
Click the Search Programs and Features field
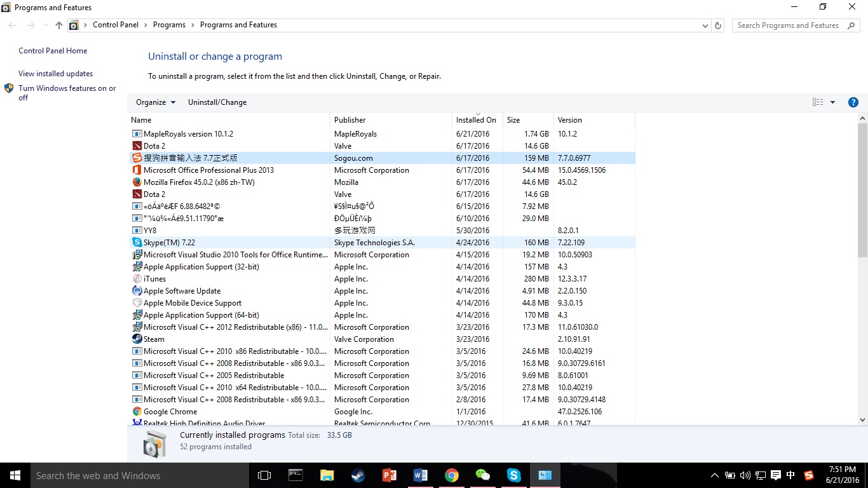796,25
